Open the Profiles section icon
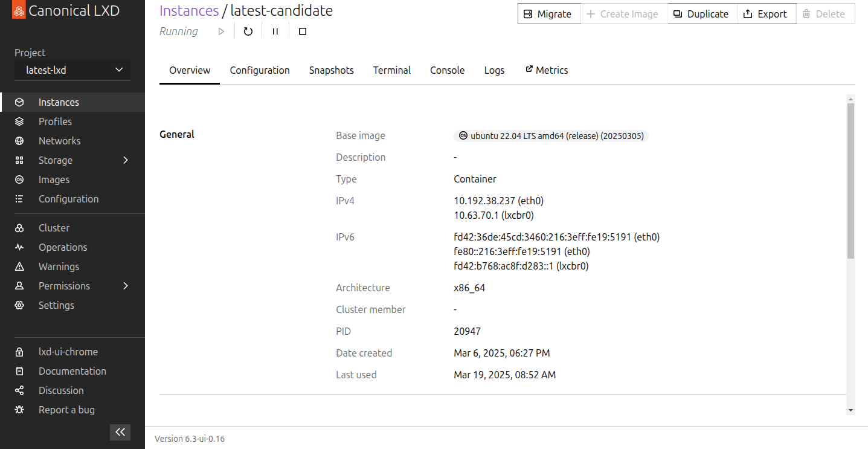The width and height of the screenshot is (868, 449). point(20,121)
